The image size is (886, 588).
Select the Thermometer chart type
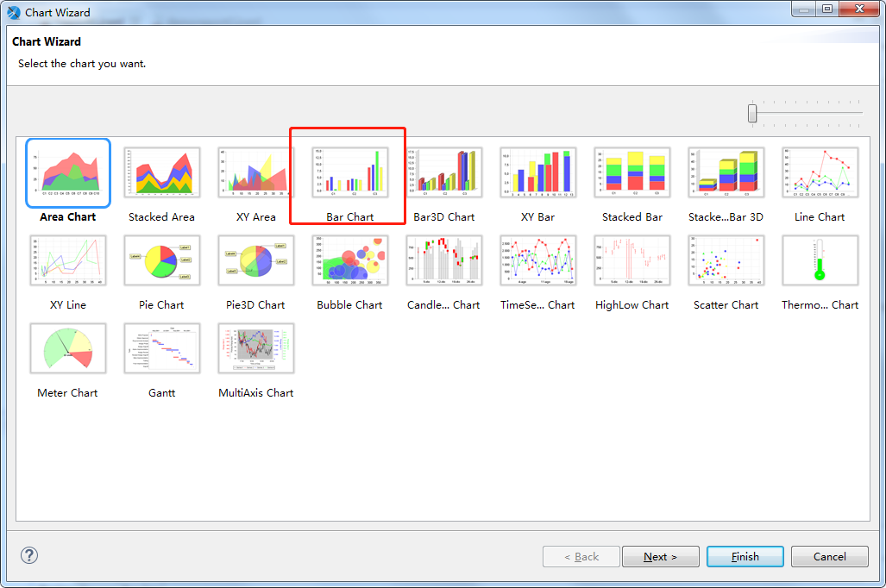(x=819, y=260)
